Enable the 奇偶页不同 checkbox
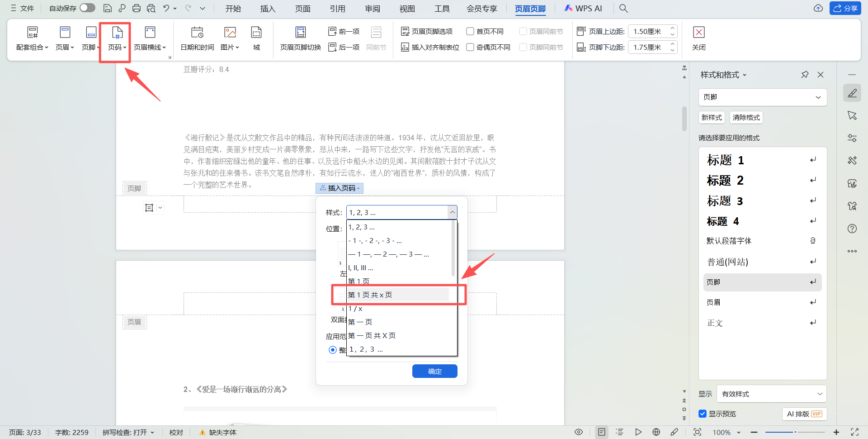868x439 pixels. (470, 47)
